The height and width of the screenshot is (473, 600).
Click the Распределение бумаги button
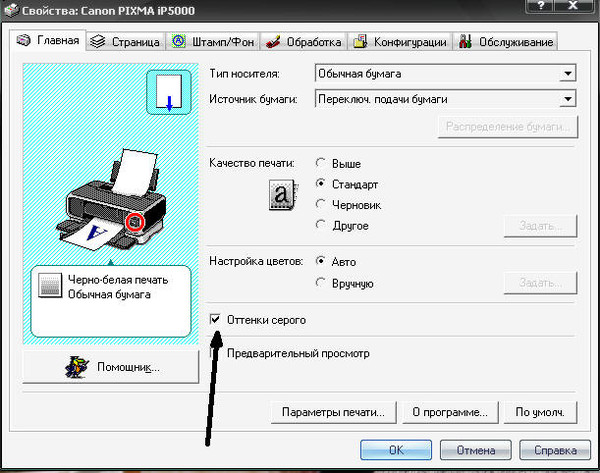point(508,127)
